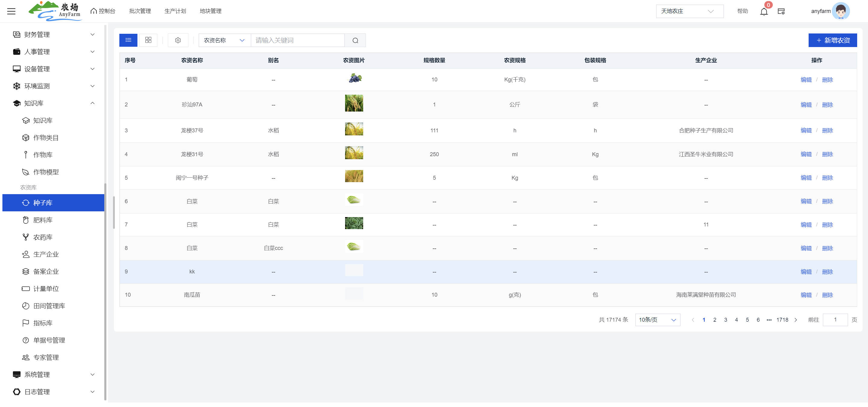Click the keyword search input field

click(297, 40)
